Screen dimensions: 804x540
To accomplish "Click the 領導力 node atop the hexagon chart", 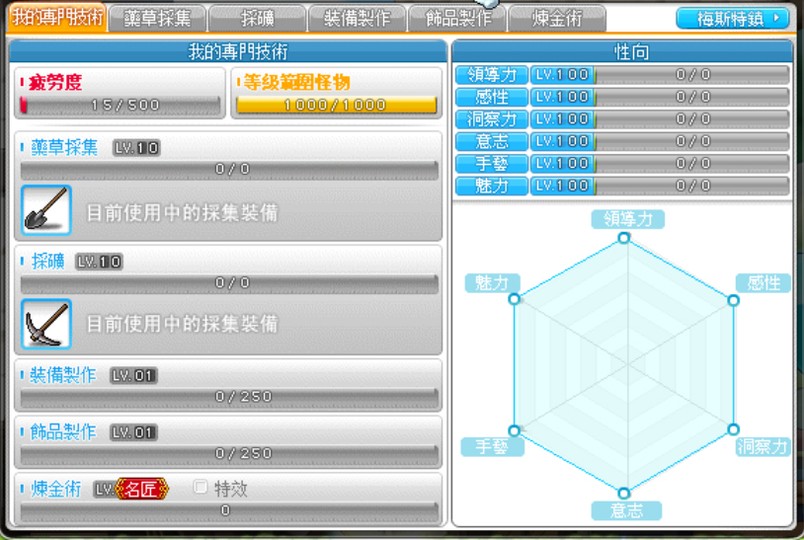I will click(624, 238).
